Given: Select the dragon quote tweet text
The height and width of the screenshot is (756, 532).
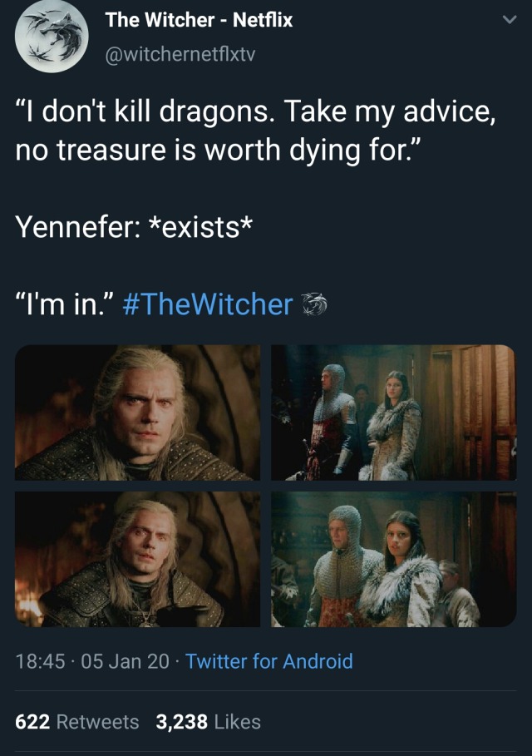Looking at the screenshot, I should [x=255, y=131].
